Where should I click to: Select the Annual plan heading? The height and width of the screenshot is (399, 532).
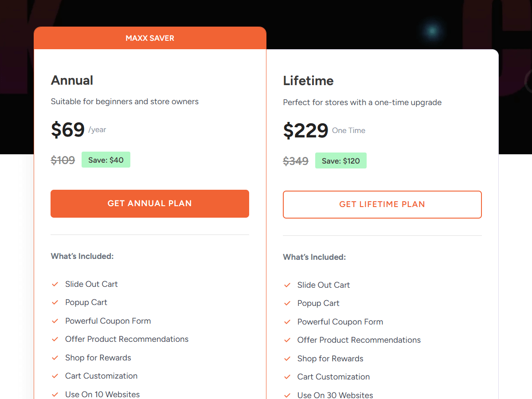click(72, 80)
